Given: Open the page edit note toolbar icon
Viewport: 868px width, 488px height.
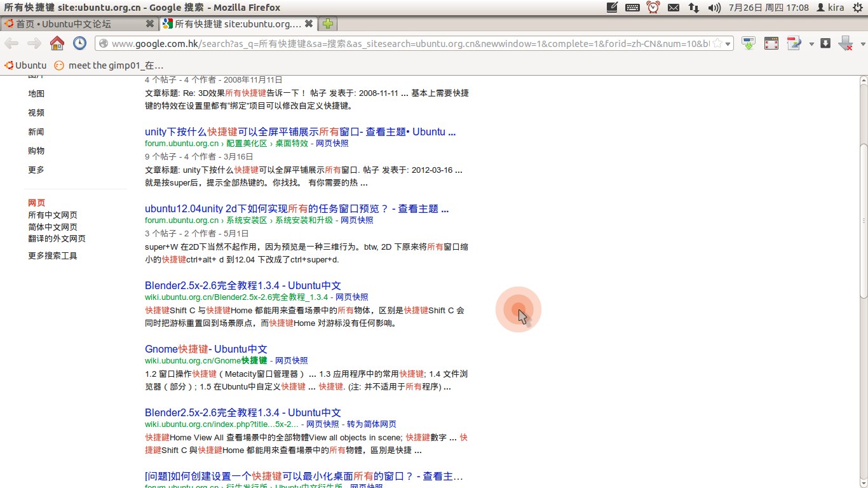Looking at the screenshot, I should pyautogui.click(x=794, y=43).
